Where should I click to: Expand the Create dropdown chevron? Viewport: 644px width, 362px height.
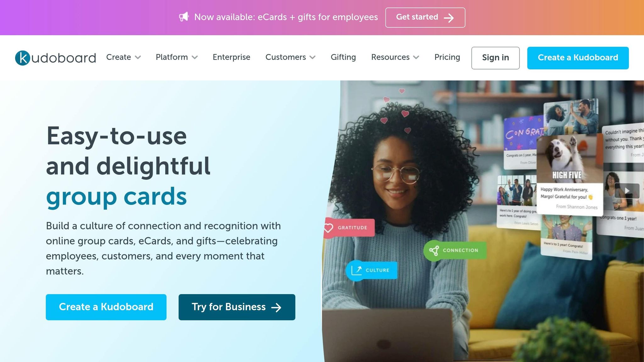(138, 57)
